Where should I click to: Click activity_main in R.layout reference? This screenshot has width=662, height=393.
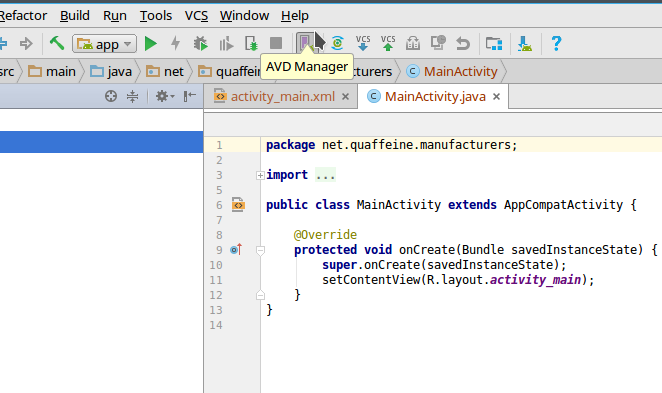(x=535, y=279)
